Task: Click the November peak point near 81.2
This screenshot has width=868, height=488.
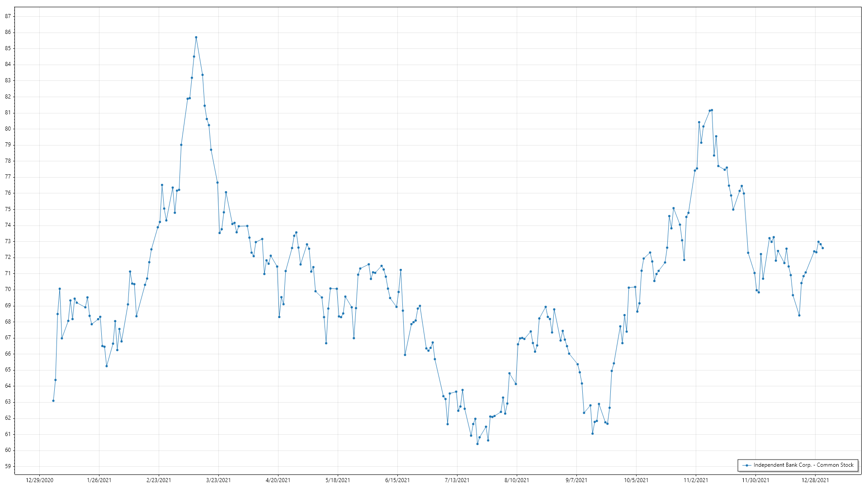Action: click(712, 110)
